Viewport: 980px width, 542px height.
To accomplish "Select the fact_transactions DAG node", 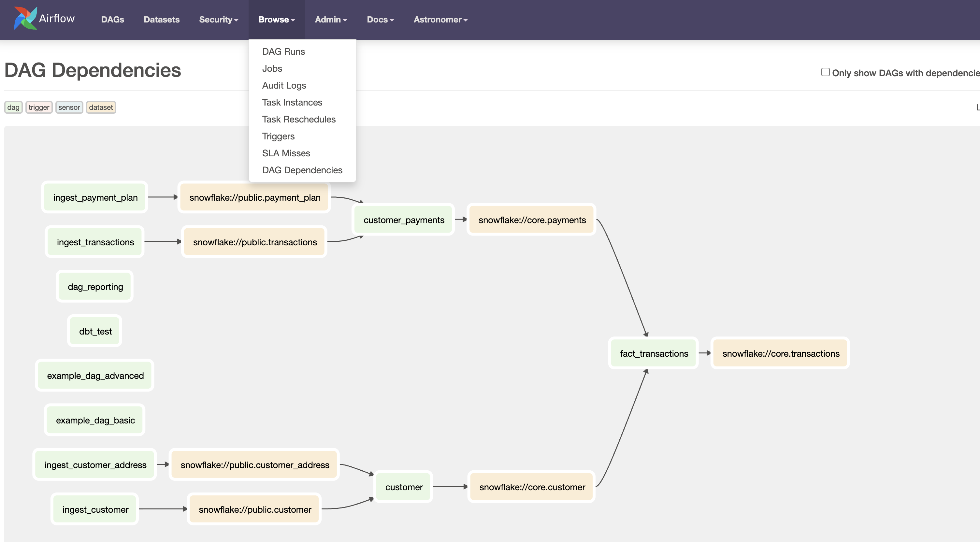I will point(654,353).
